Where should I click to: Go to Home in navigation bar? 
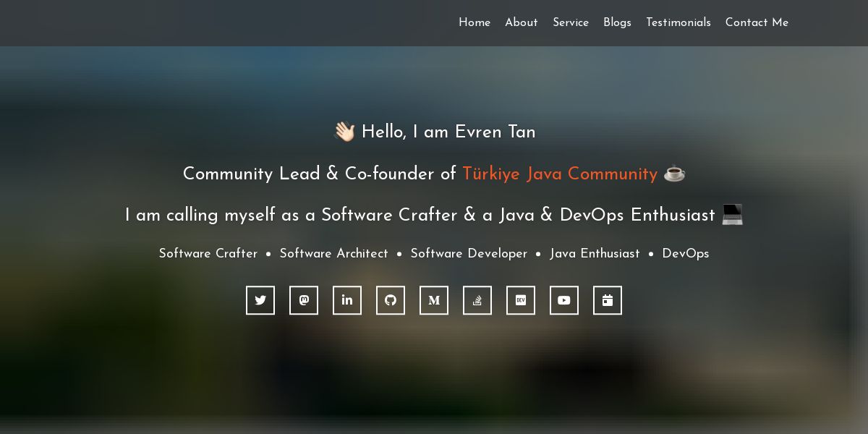(475, 22)
